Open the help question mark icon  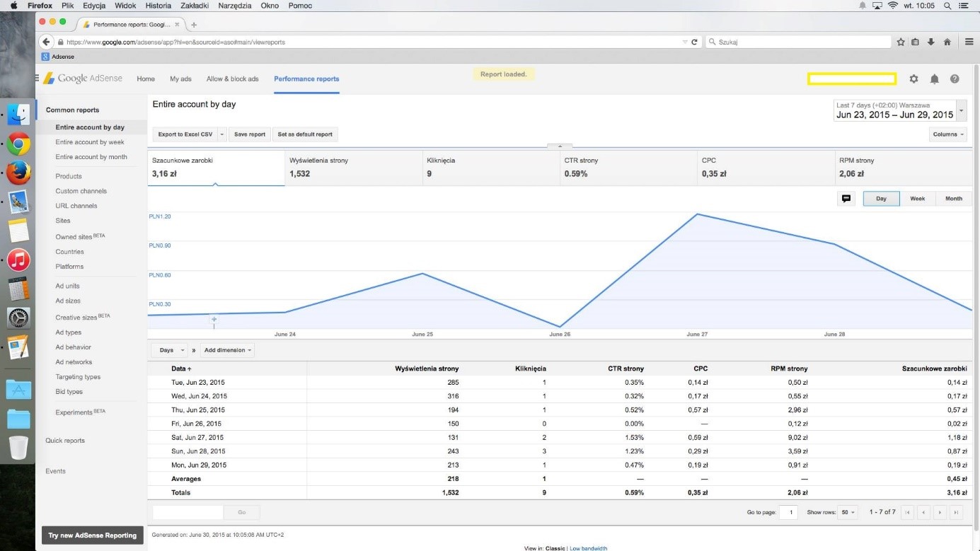pos(955,79)
